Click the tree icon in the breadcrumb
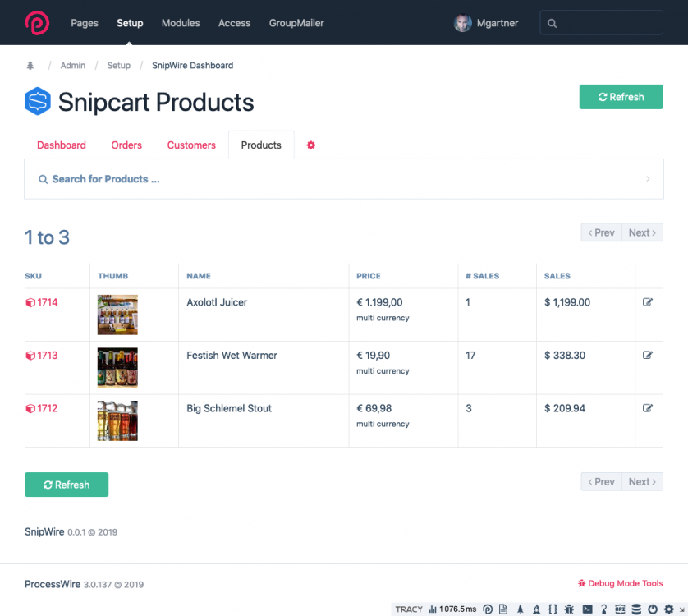Viewport: 688px width, 616px height. (x=30, y=66)
